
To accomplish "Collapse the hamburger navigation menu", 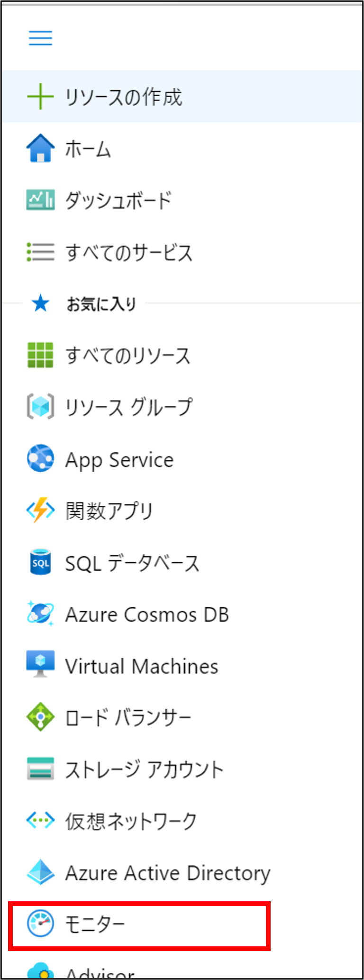I will pyautogui.click(x=40, y=38).
